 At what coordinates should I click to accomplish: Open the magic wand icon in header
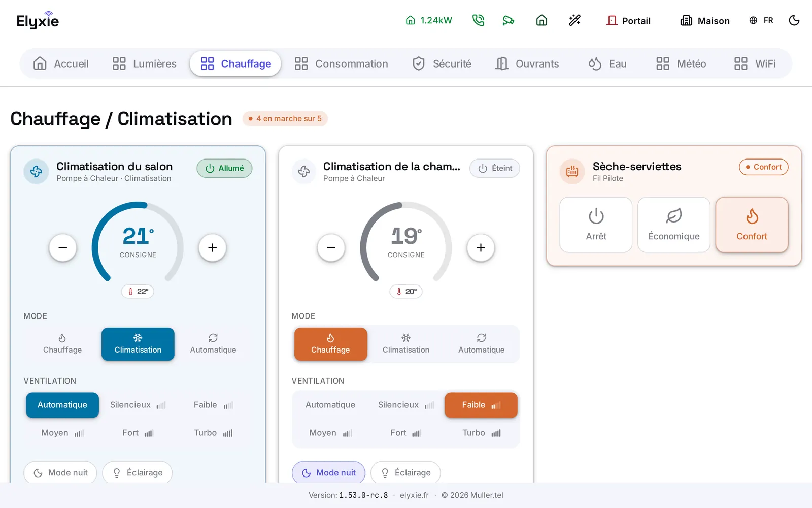coord(574,20)
